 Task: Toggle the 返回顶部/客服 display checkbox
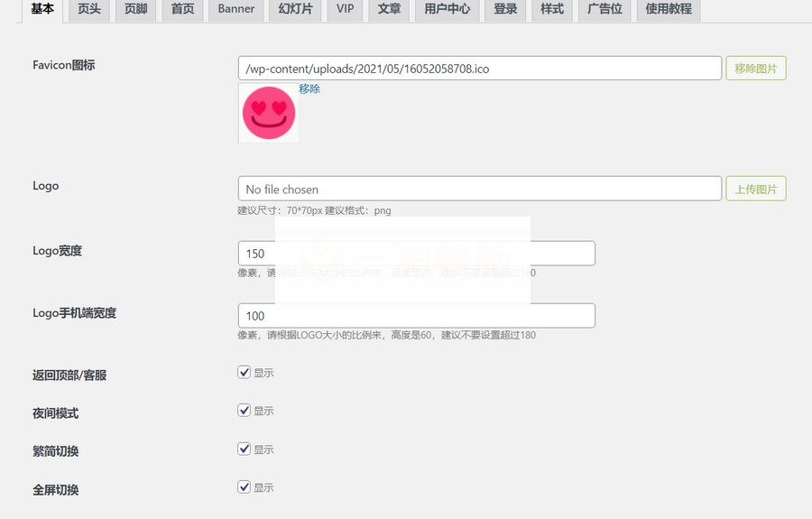click(x=245, y=372)
